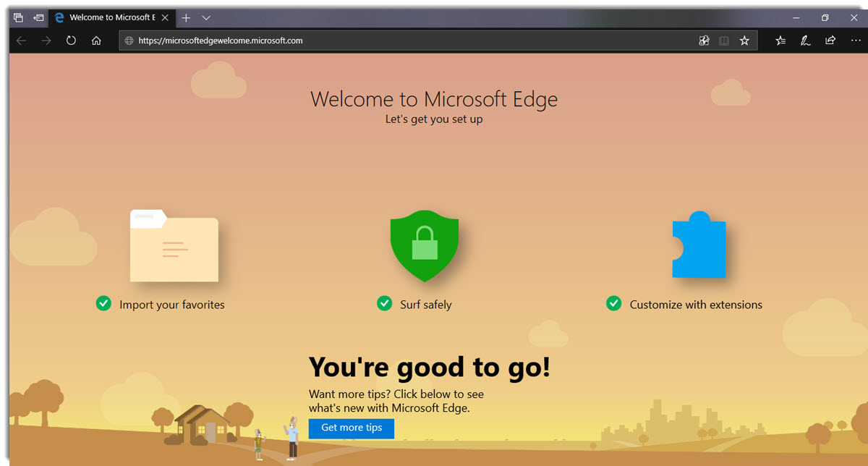Select the Welcome to Microsoft Edge tab
The height and width of the screenshot is (466, 868).
pyautogui.click(x=109, y=17)
